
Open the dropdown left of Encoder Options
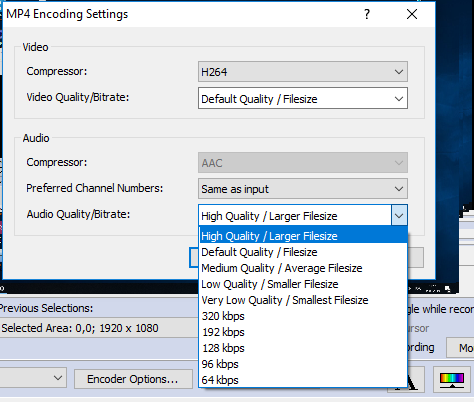click(x=33, y=378)
